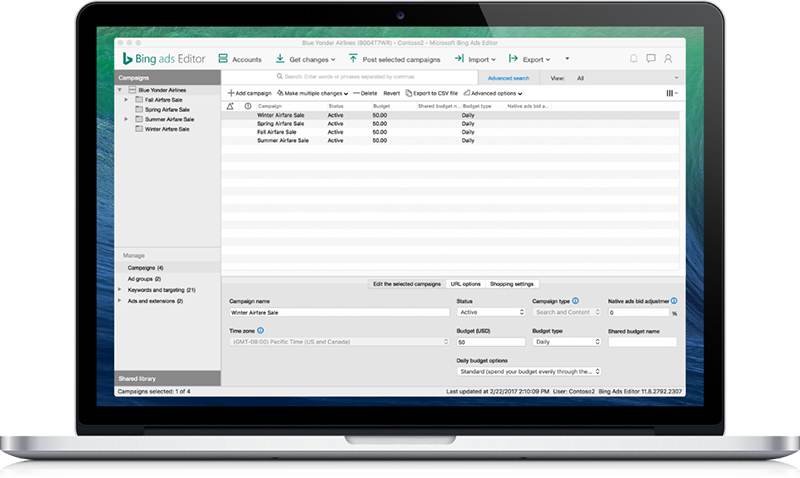Switch to Shopping settings tab
Viewport: 800px width, 478px height.
coord(512,284)
